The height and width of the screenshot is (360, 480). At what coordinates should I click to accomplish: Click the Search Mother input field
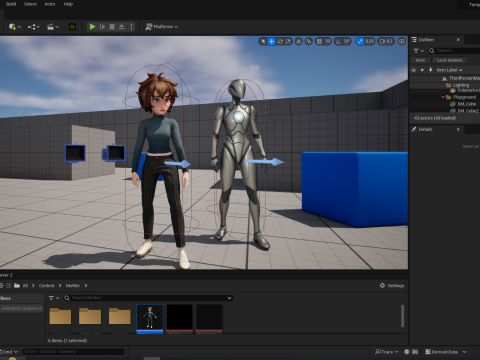pyautogui.click(x=148, y=298)
